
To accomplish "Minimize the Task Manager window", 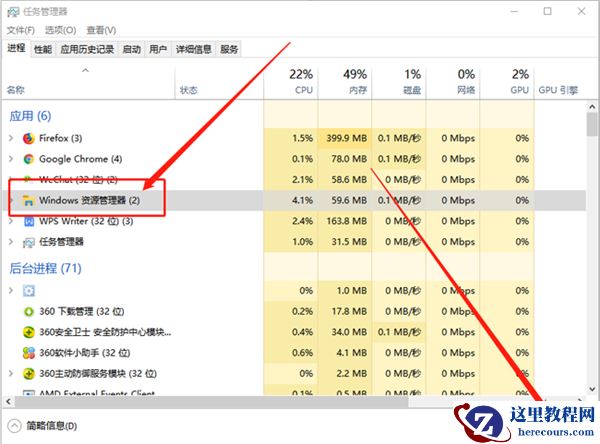I will coord(514,11).
